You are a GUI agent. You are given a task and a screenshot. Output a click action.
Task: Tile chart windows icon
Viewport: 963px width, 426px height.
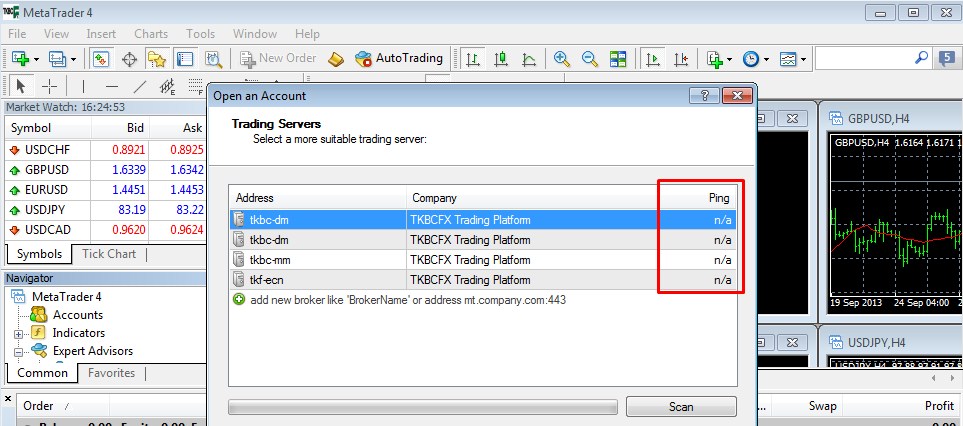(618, 59)
